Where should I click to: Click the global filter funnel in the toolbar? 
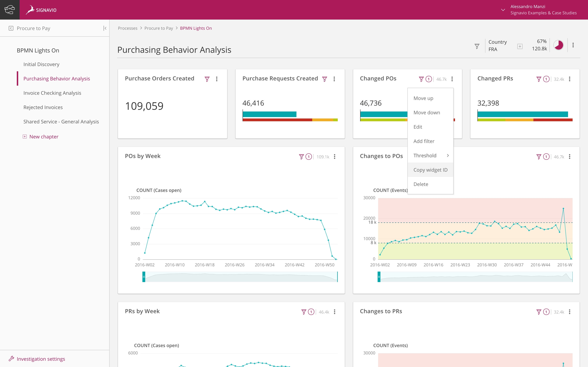pos(477,46)
